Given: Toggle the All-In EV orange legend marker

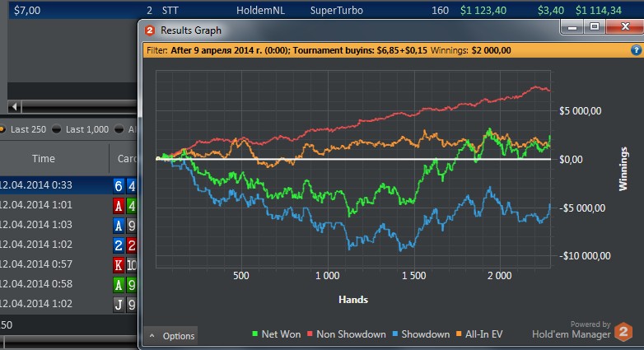Looking at the screenshot, I should click(459, 334).
